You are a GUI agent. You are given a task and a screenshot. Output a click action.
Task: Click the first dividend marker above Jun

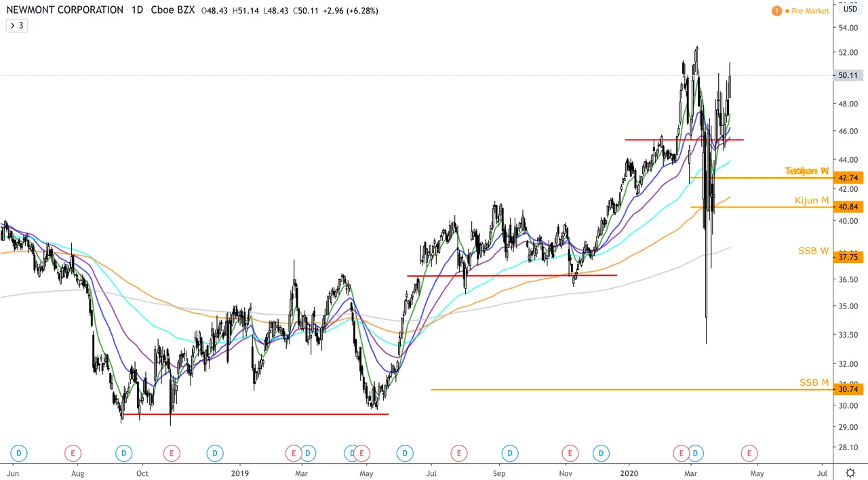(x=19, y=453)
